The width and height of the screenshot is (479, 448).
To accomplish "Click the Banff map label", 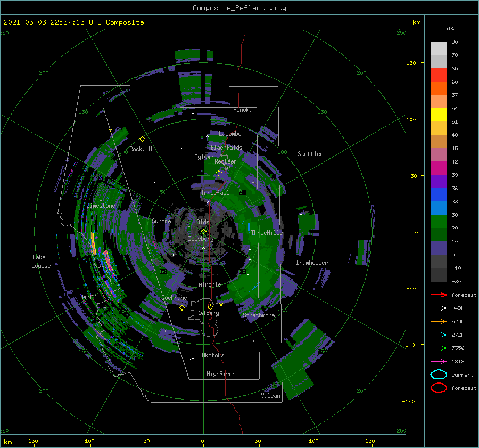I will (x=88, y=297).
